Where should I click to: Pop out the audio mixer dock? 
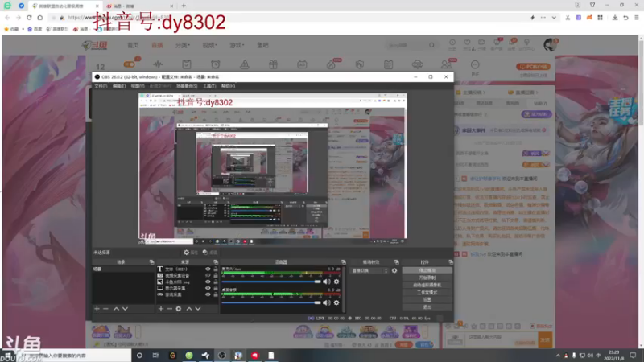coord(344,262)
